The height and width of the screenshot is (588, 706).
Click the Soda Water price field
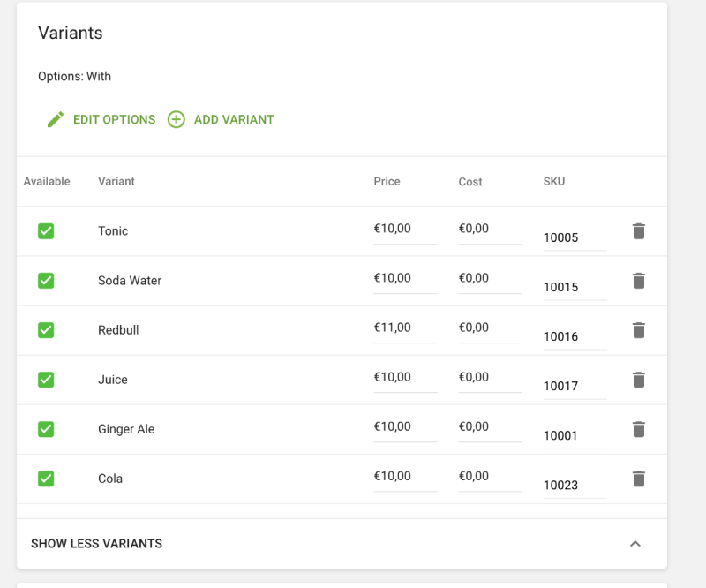405,278
